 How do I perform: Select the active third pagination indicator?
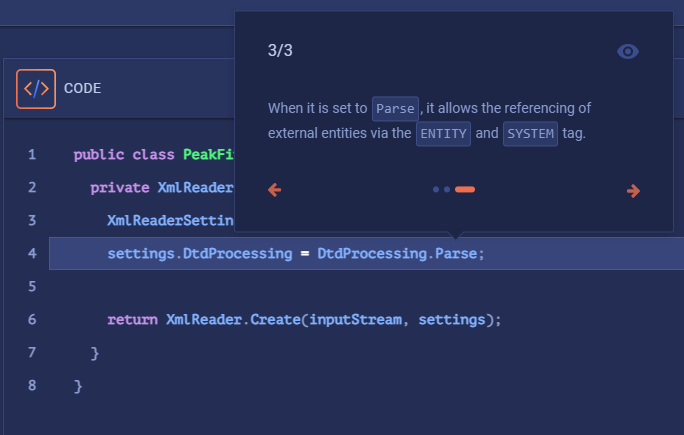[x=465, y=189]
